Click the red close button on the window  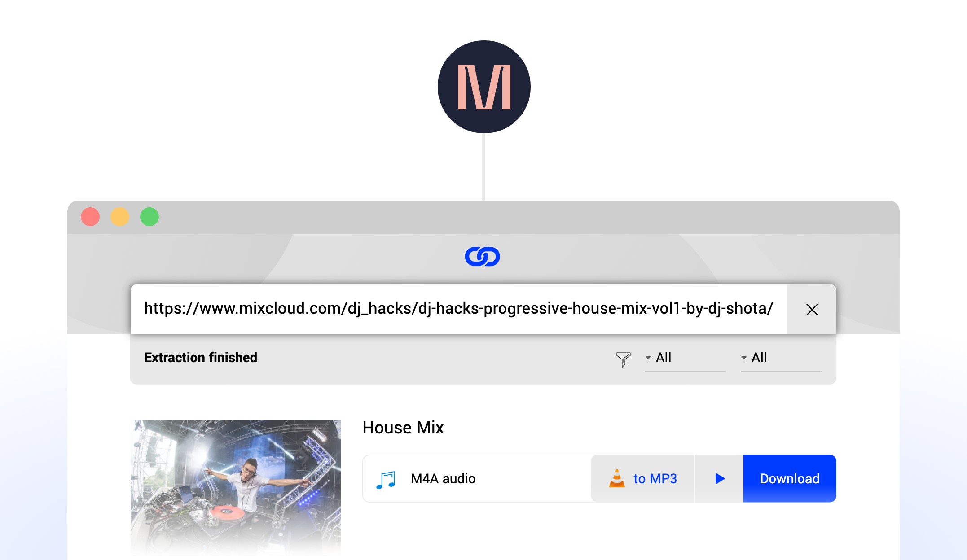coord(90,216)
